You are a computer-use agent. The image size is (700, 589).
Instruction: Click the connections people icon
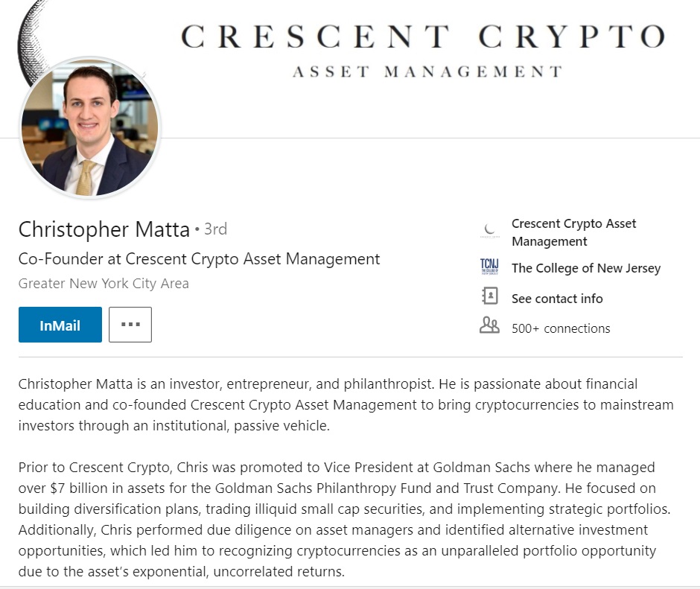[489, 326]
